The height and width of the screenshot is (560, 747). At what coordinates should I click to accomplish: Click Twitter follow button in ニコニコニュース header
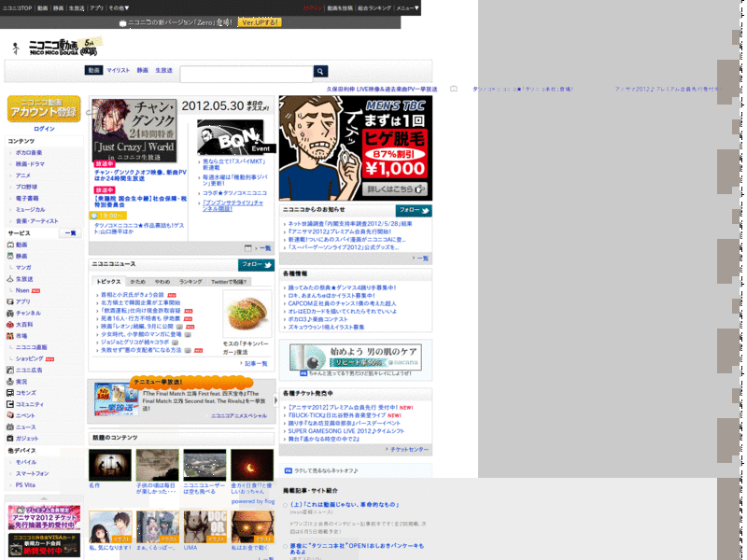point(256,265)
